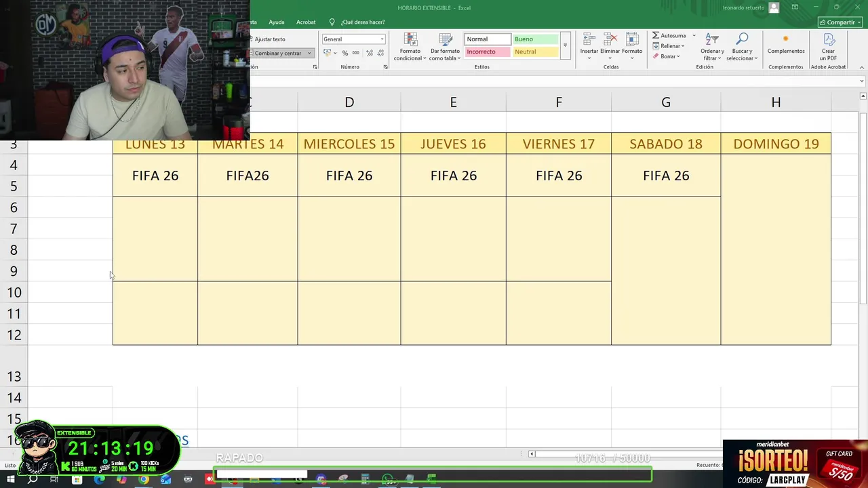Collapse the ribbon chevron

862,67
